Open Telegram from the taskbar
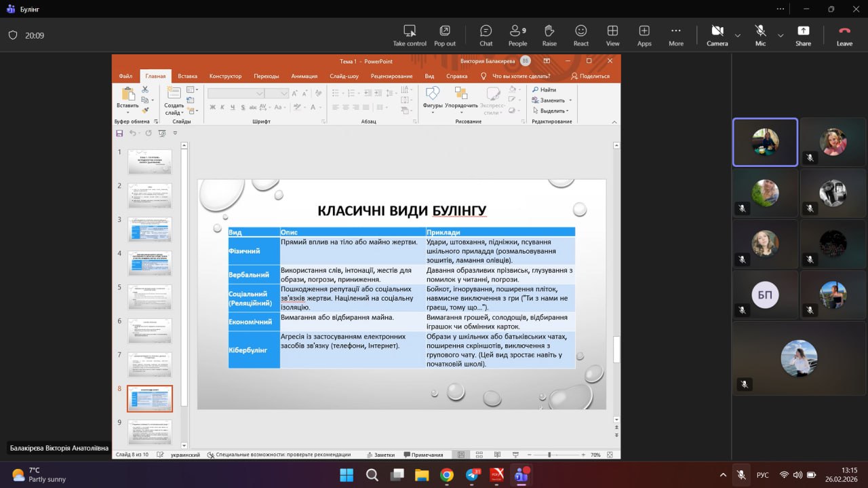This screenshot has height=488, width=868. point(472,475)
